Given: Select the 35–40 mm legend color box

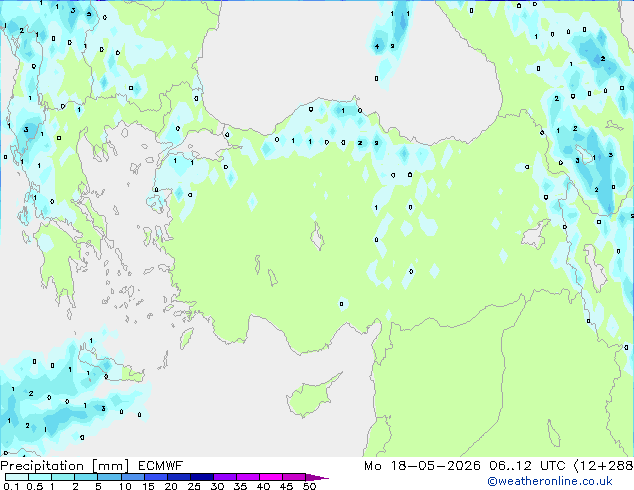Looking at the screenshot, I should tap(248, 477).
